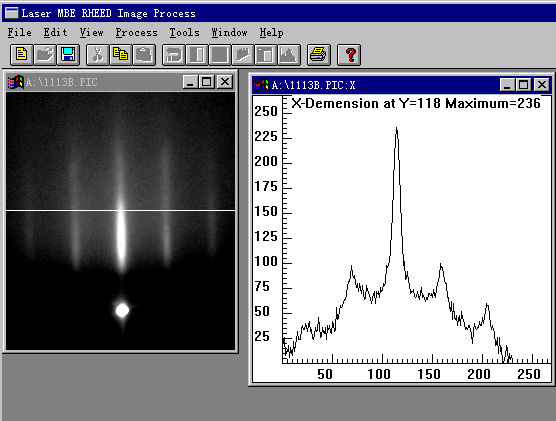Viewport: 556px width, 421px height.
Task: Click the main peak in the X-Dimension plot
Action: (396, 128)
